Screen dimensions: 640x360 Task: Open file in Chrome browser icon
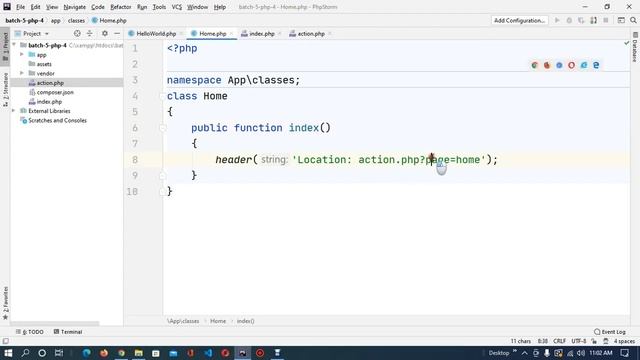tap(535, 65)
